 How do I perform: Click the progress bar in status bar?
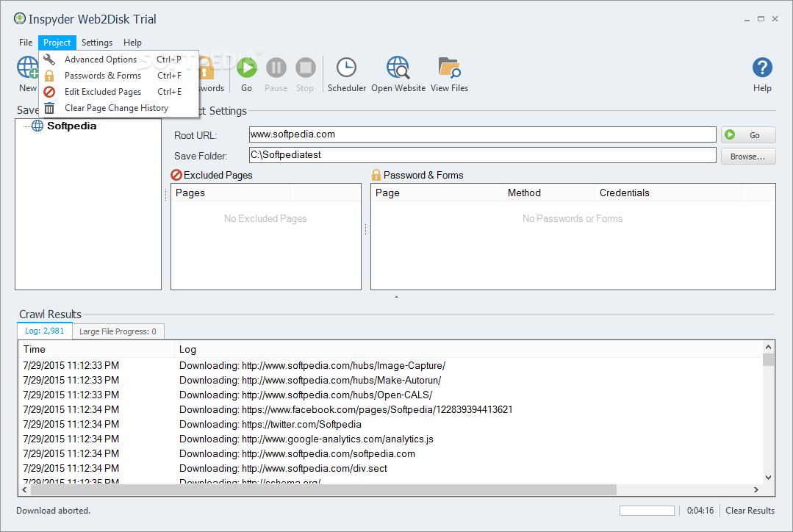[x=647, y=511]
